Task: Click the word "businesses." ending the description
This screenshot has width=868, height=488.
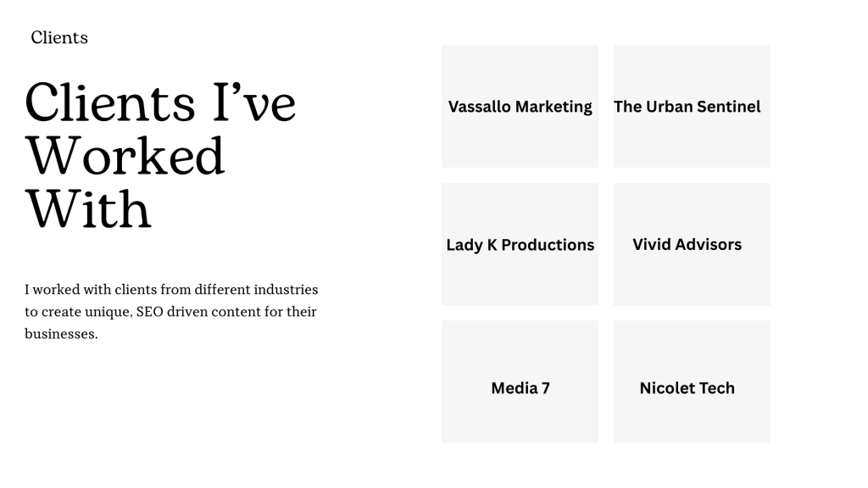Action: tap(61, 334)
